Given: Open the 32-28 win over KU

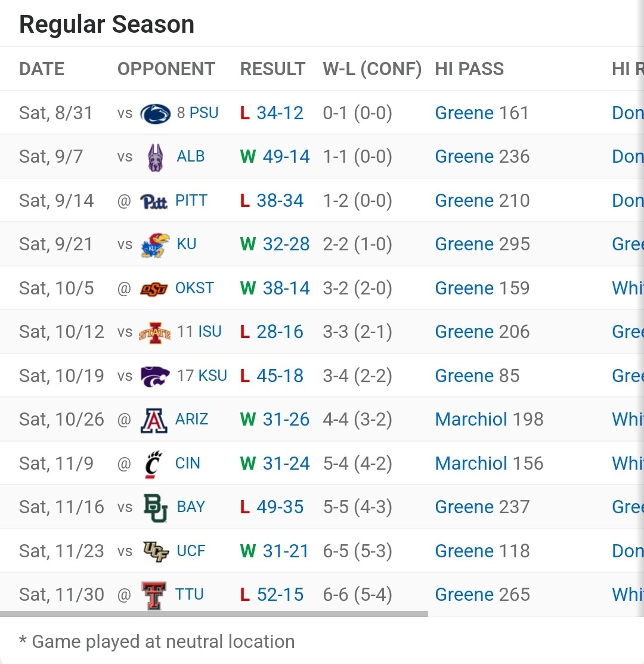Looking at the screenshot, I should (286, 244).
